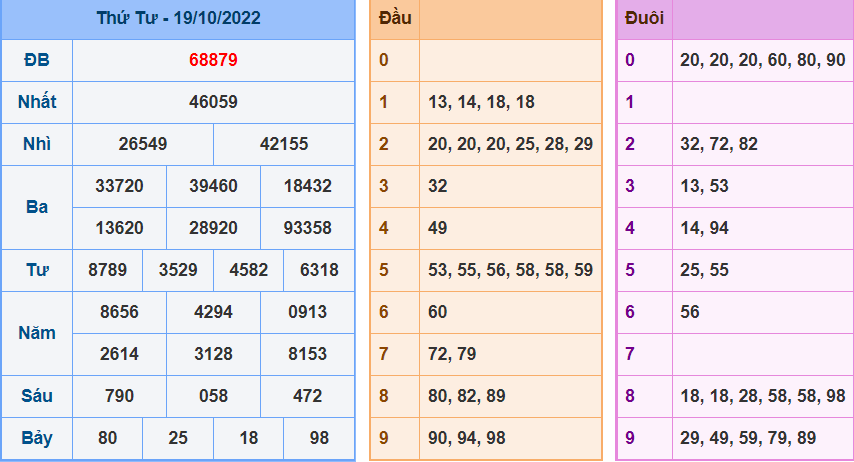This screenshot has width=854, height=462.
Task: Select seventh prize number 98
Action: pyautogui.click(x=319, y=437)
